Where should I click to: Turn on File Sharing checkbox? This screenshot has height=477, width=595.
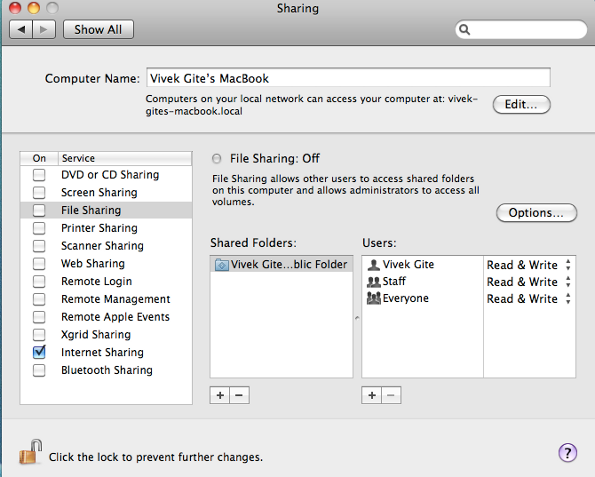(x=39, y=210)
